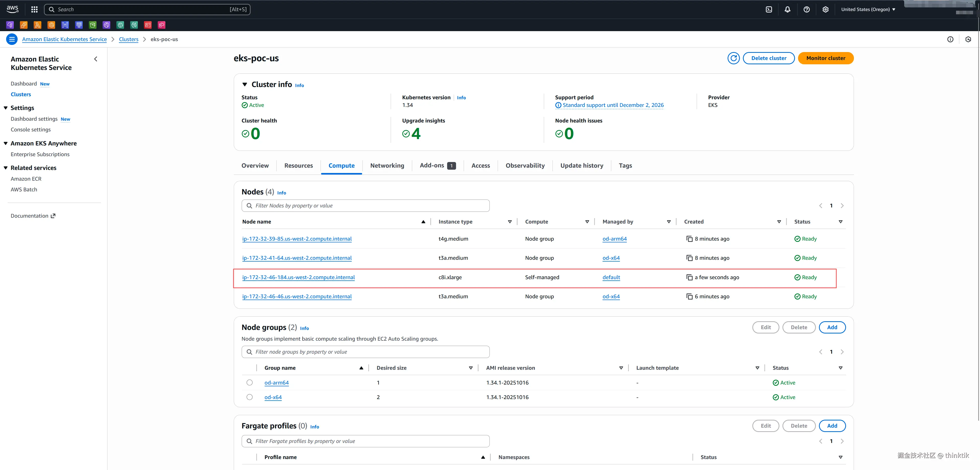Open Instance type column filter dropdown
The width and height of the screenshot is (980, 470).
[509, 222]
